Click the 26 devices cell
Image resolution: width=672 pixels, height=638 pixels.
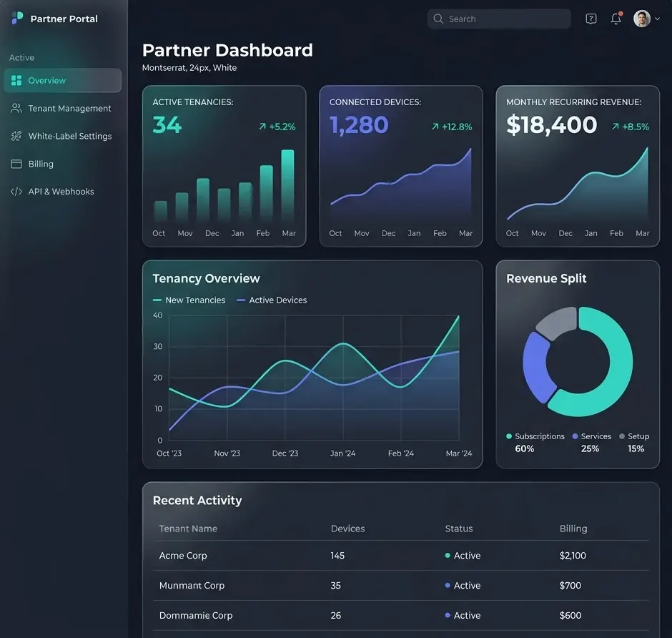[335, 615]
